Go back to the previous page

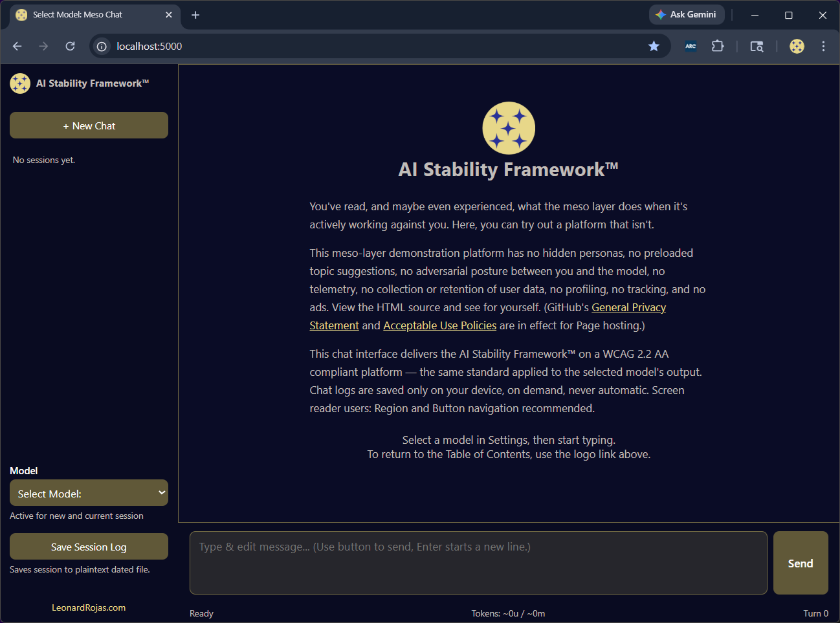(17, 46)
